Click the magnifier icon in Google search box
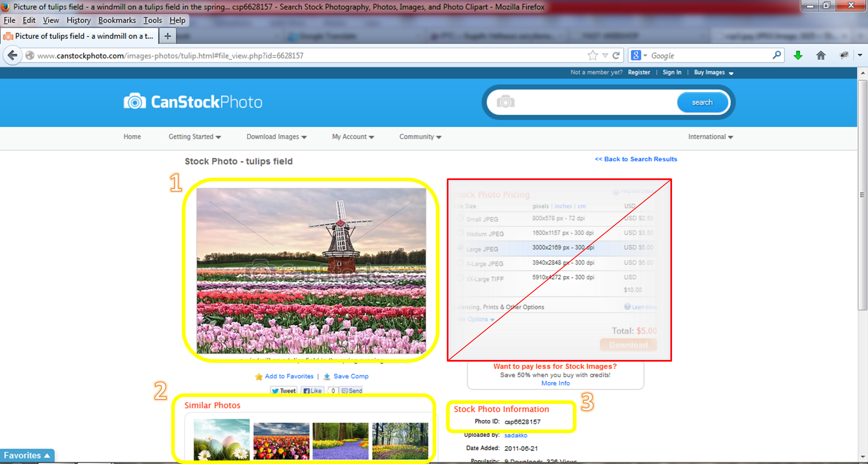The width and height of the screenshot is (868, 464). click(777, 55)
